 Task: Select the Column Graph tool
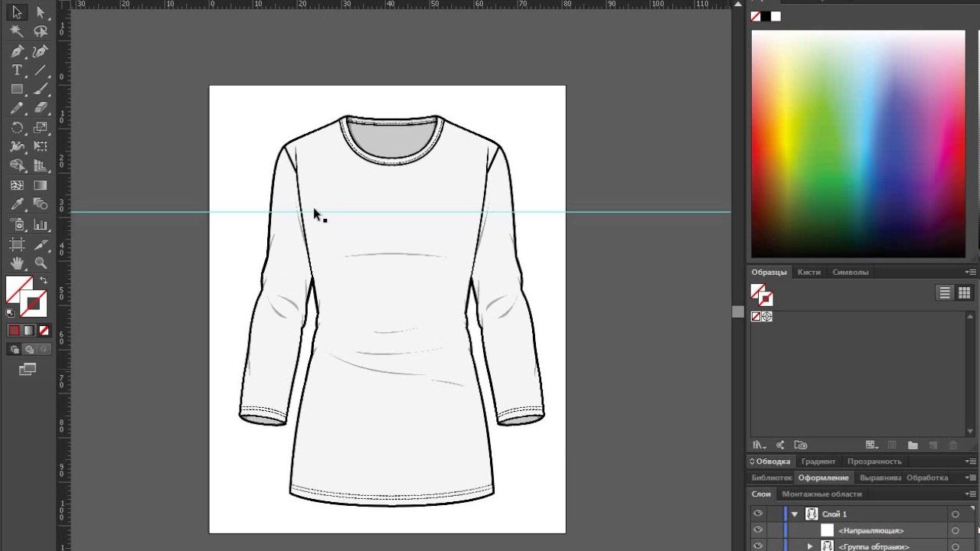click(x=41, y=225)
